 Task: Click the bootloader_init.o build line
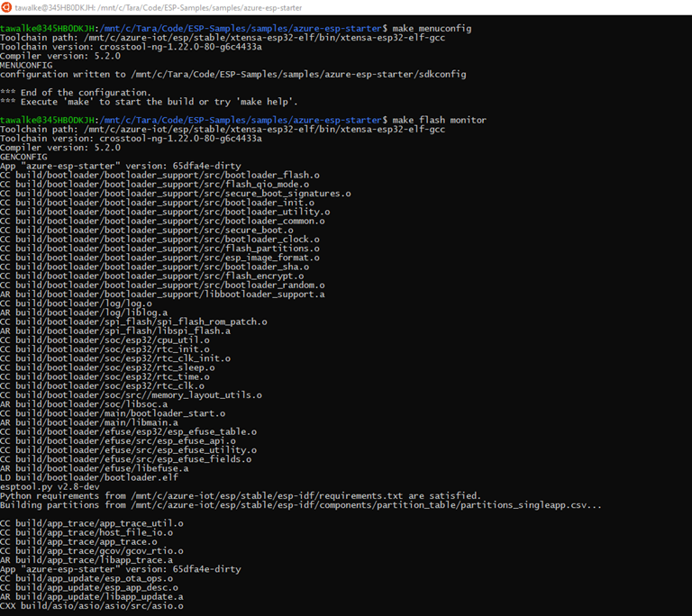(157, 203)
